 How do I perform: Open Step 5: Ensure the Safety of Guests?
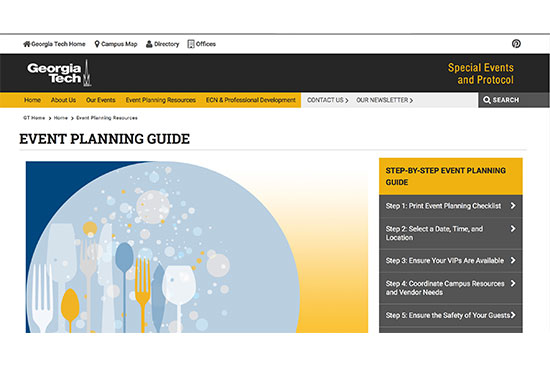(x=451, y=315)
